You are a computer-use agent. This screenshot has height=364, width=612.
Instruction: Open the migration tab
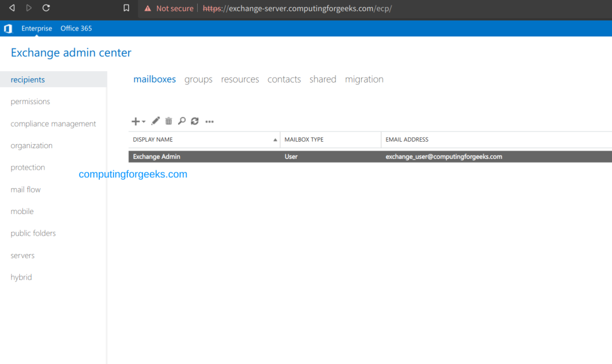(x=364, y=79)
